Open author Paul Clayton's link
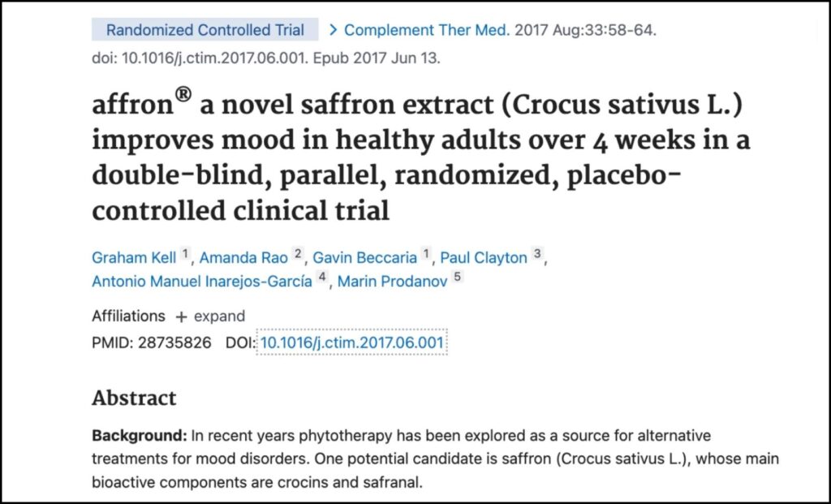 (484, 257)
